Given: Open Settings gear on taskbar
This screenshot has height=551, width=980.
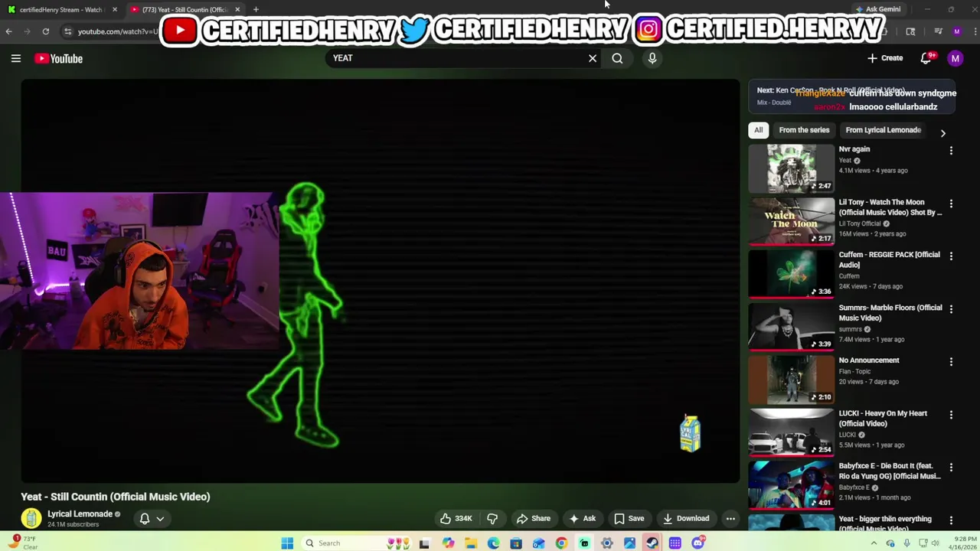Looking at the screenshot, I should pos(607,543).
